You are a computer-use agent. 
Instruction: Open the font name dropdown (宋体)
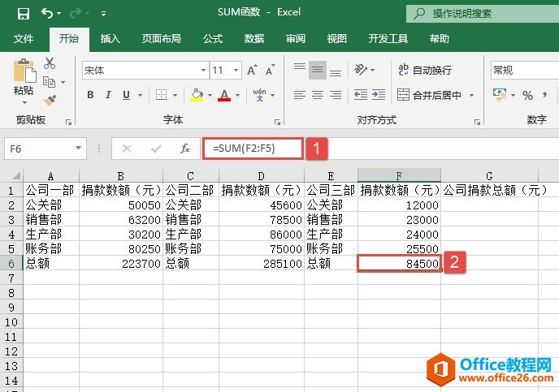pyautogui.click(x=202, y=71)
